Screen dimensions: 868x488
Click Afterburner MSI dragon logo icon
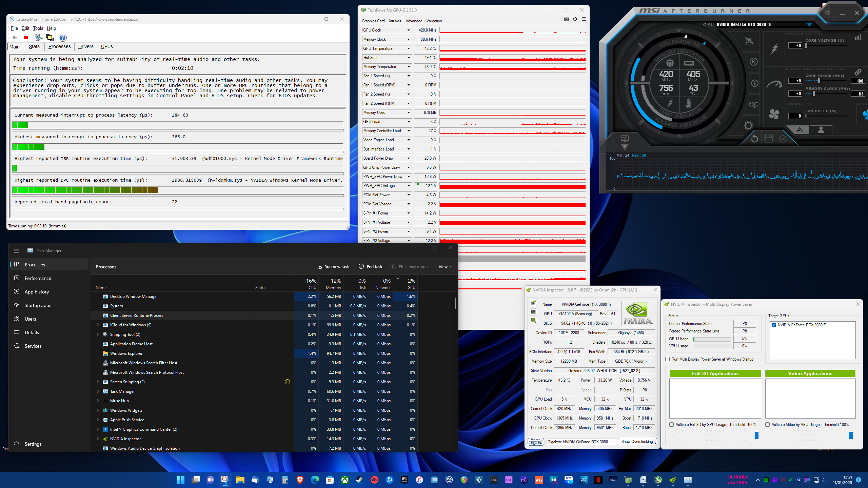click(x=749, y=41)
